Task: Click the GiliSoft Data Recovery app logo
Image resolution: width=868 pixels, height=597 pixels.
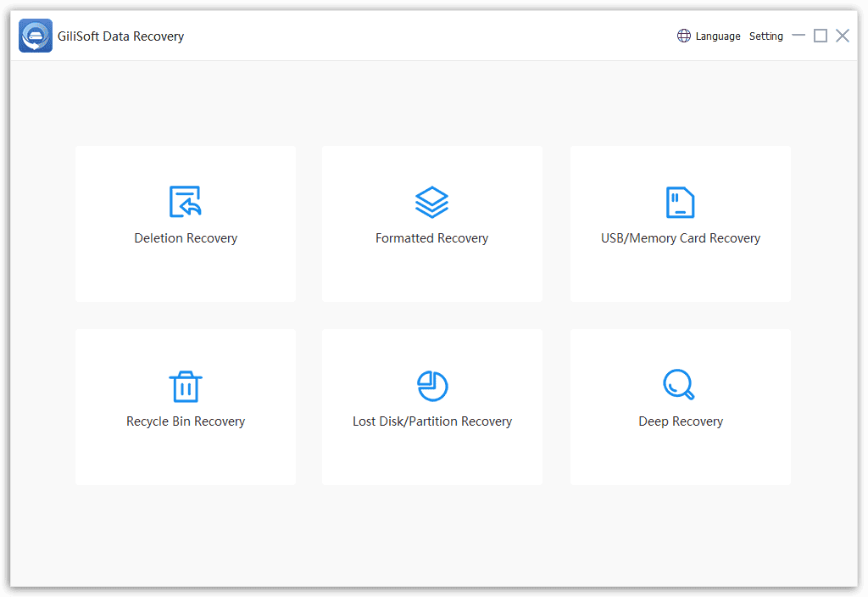Action: coord(36,36)
